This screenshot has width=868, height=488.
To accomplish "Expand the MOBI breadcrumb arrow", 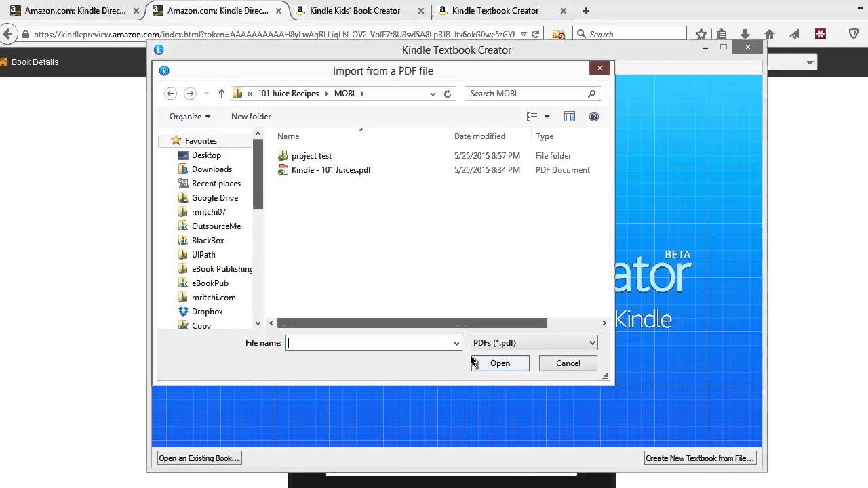I will (363, 94).
